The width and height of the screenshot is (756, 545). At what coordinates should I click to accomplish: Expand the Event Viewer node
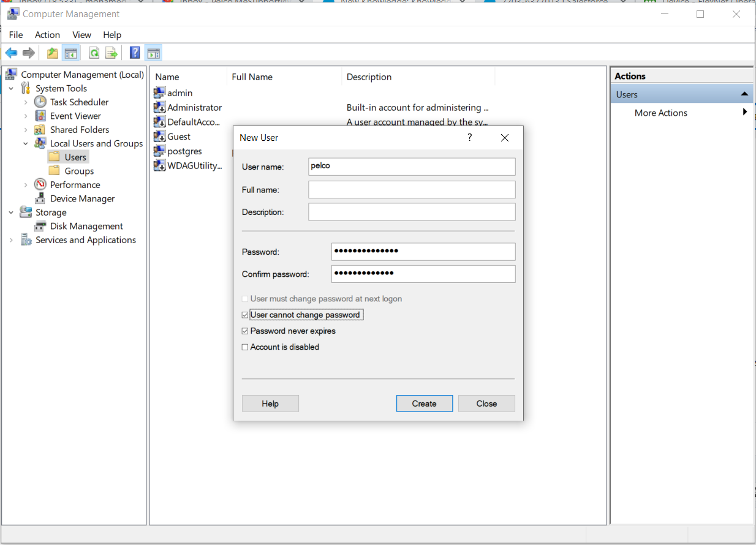pos(26,116)
